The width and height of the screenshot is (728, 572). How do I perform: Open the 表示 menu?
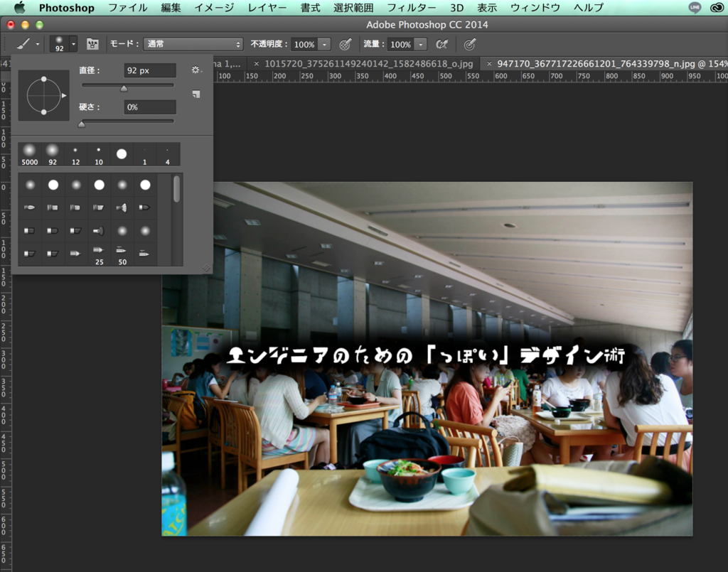tap(487, 8)
